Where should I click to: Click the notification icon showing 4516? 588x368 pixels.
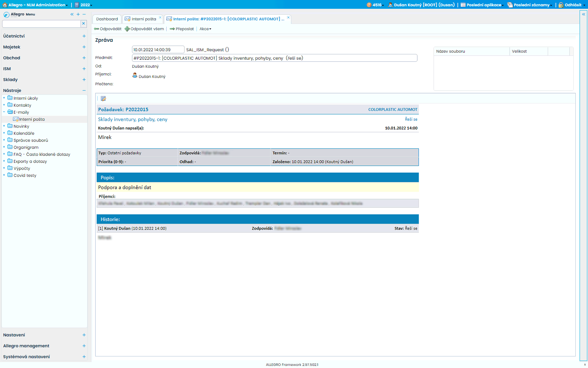(369, 5)
